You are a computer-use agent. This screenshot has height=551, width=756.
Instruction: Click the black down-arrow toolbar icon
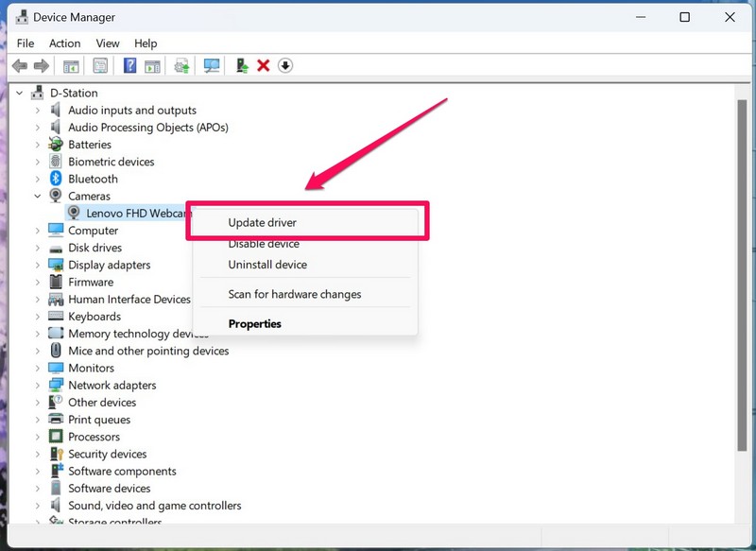pyautogui.click(x=285, y=65)
